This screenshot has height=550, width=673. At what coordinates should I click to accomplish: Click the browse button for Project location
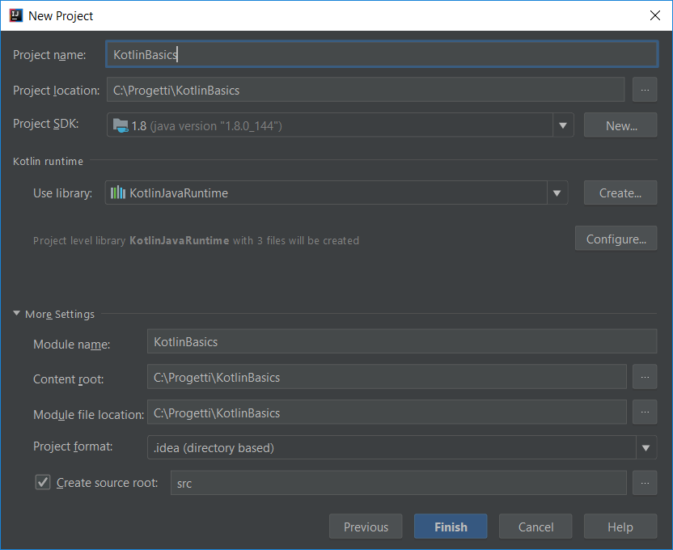[644, 90]
